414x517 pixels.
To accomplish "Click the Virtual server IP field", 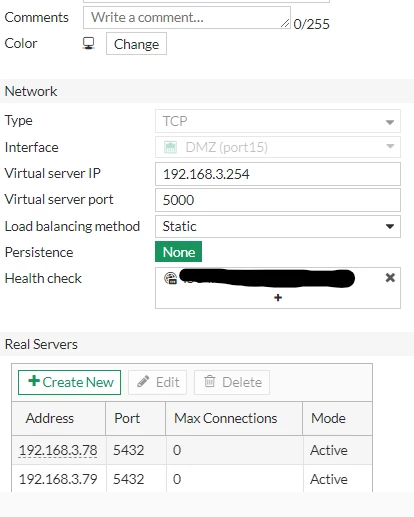I will tap(278, 174).
